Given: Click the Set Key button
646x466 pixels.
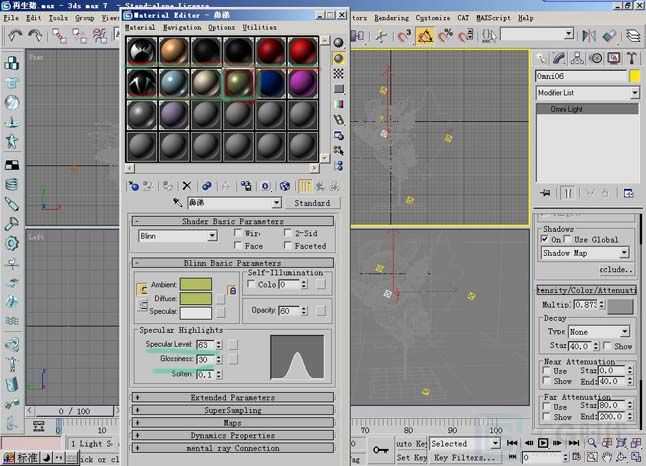Looking at the screenshot, I should [x=411, y=457].
